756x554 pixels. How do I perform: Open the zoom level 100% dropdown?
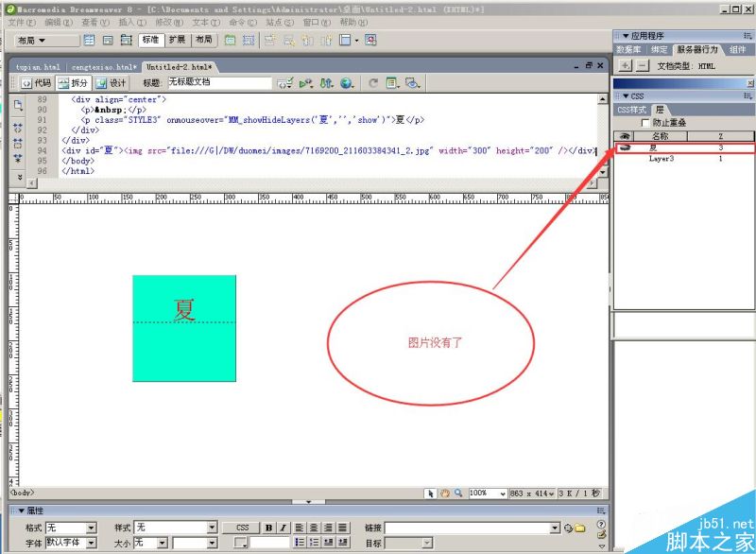503,493
